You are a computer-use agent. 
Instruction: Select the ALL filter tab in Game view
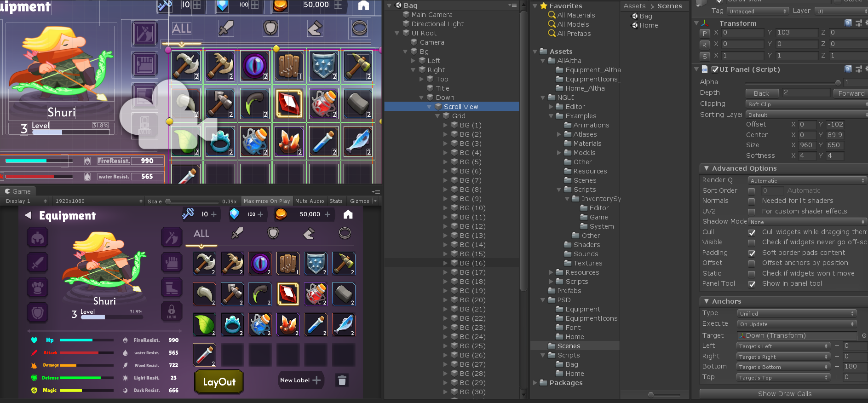[201, 233]
